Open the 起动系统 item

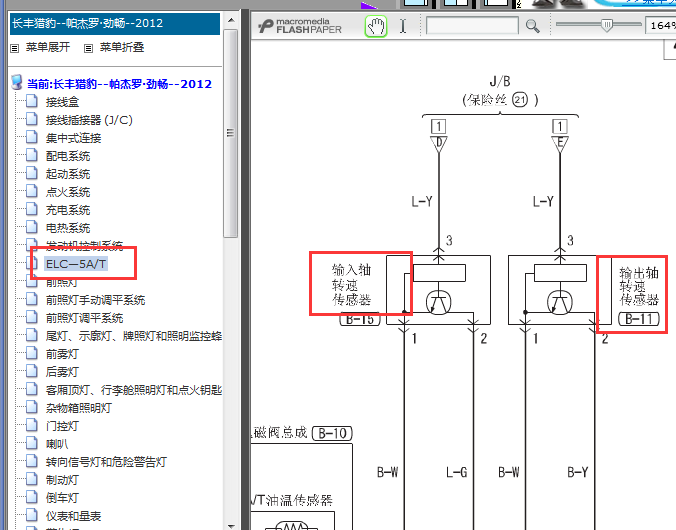tap(68, 174)
